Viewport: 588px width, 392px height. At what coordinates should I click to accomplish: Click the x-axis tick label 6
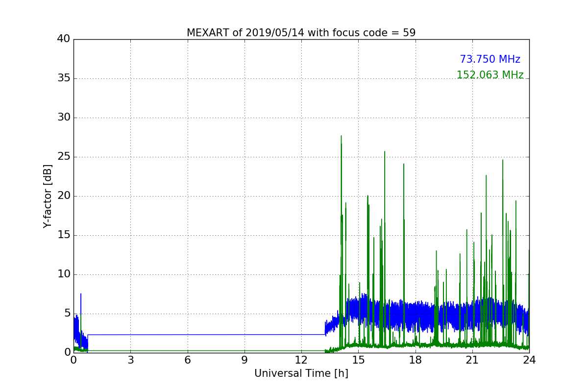187,360
